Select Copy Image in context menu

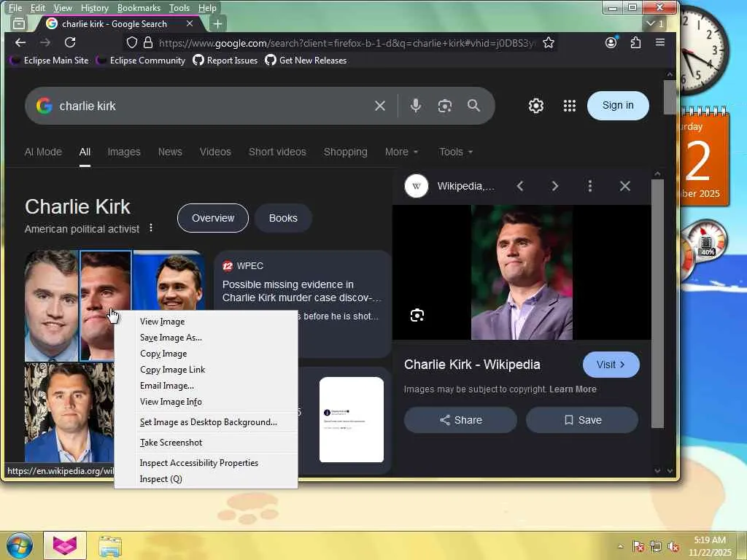click(x=206, y=354)
